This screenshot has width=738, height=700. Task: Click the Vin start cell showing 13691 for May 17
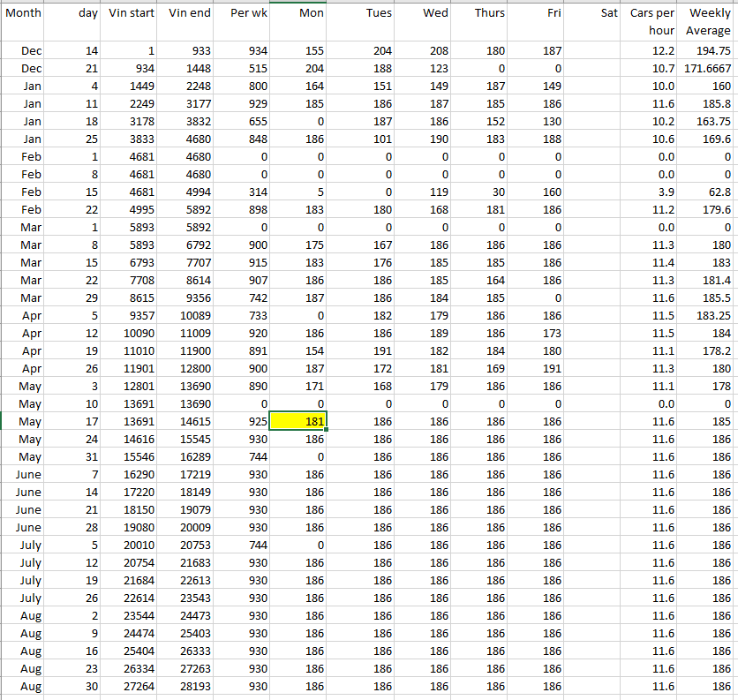tap(132, 421)
